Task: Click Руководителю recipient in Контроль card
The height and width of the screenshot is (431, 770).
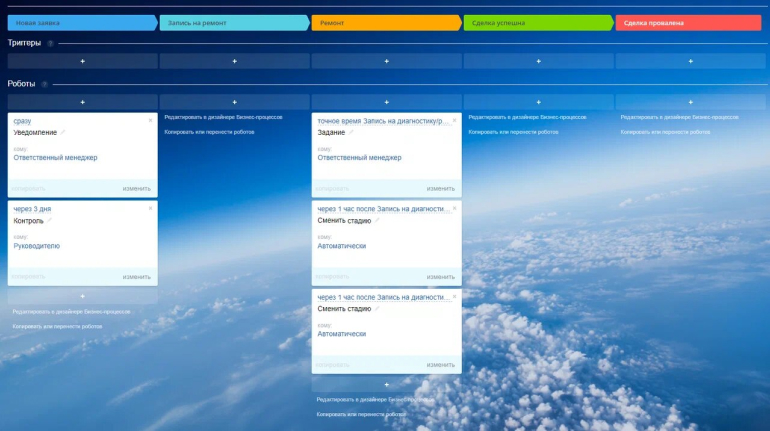Action: pos(37,246)
